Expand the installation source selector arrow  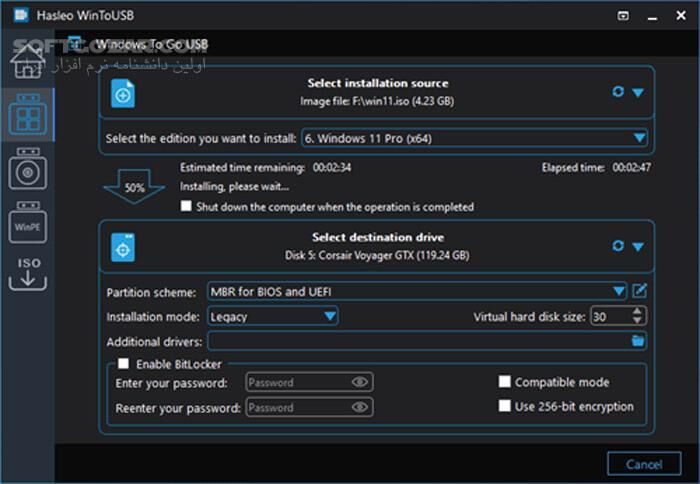pos(638,93)
